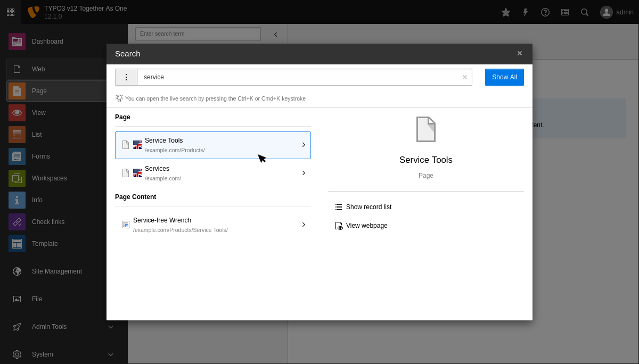Open the bookmarks star icon in the top bar
Image resolution: width=639 pixels, height=364 pixels.
pyautogui.click(x=505, y=12)
